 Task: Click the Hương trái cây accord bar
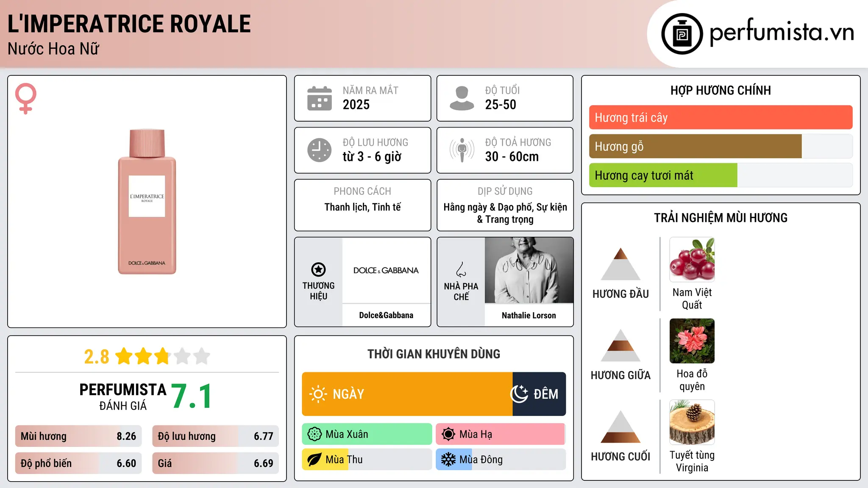721,117
